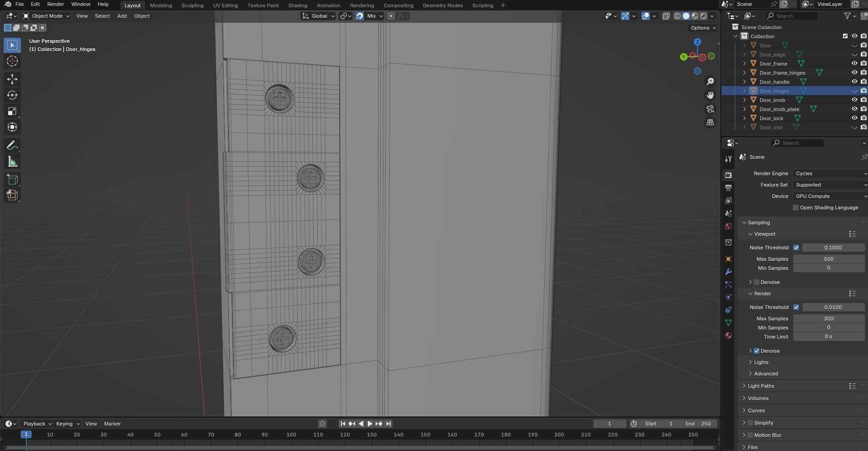The width and height of the screenshot is (868, 451).
Task: Switch to Geometry Nodes workspace tab
Action: click(x=442, y=5)
